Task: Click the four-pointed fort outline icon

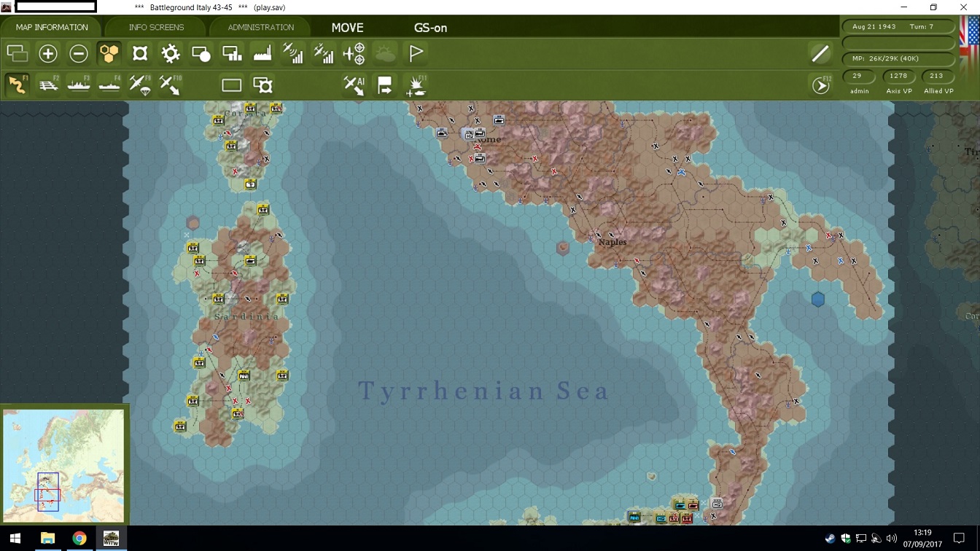Action: [140, 53]
